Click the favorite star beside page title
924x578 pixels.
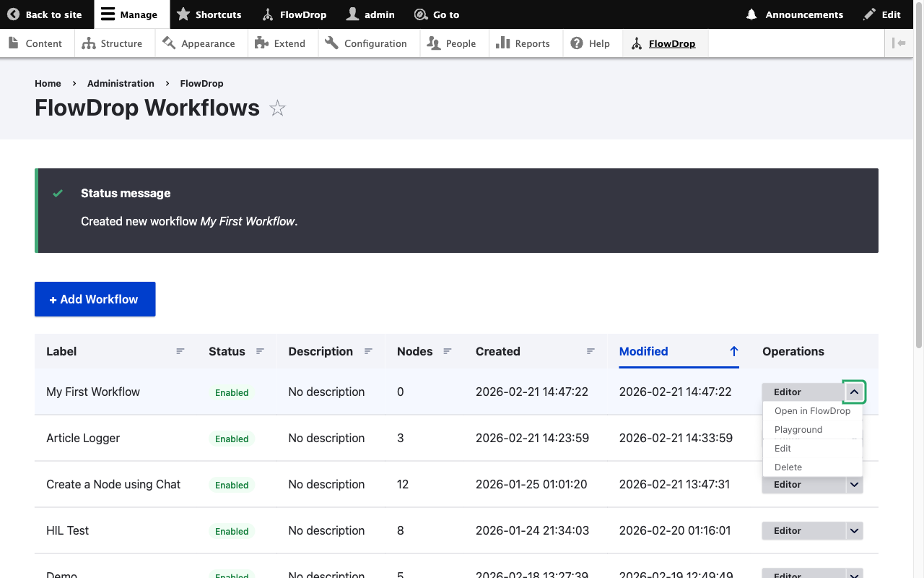(x=277, y=108)
